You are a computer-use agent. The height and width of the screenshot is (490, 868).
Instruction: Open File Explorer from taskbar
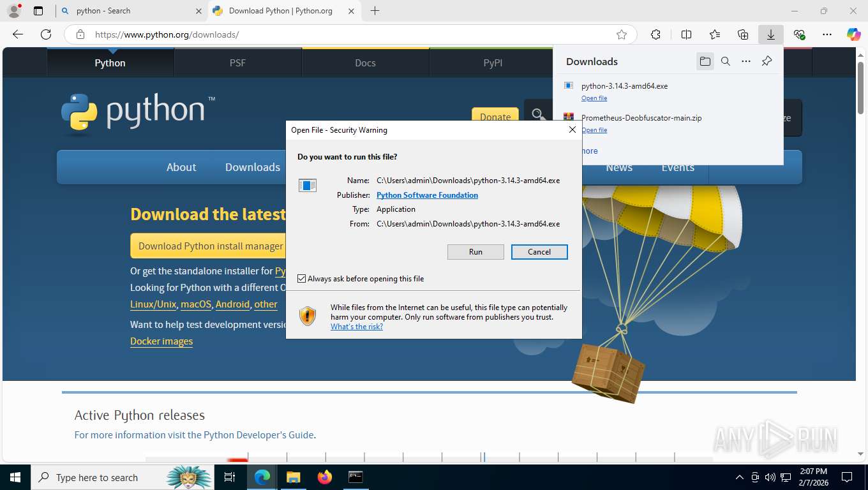tap(293, 477)
